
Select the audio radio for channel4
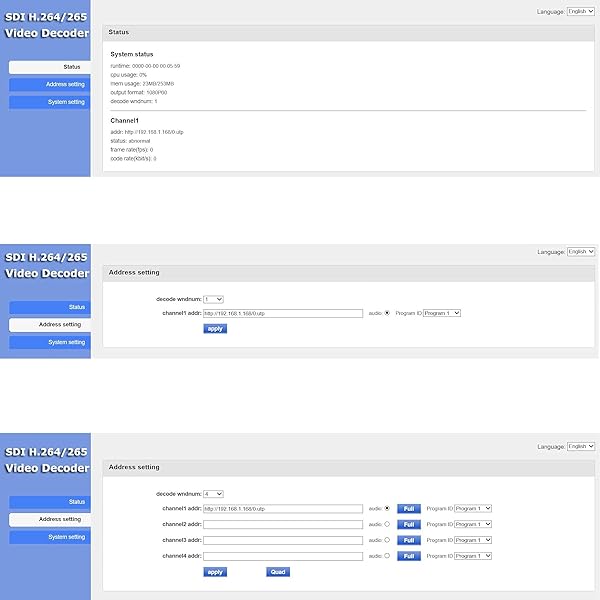click(387, 556)
